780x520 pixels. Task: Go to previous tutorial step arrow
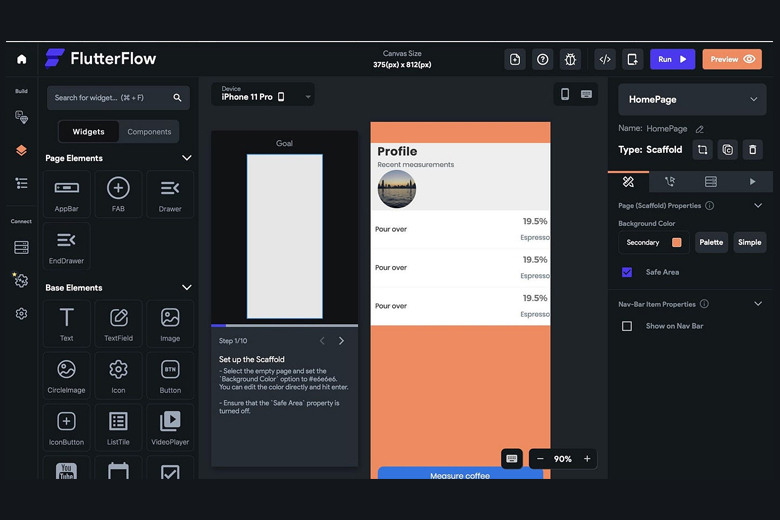tap(322, 341)
